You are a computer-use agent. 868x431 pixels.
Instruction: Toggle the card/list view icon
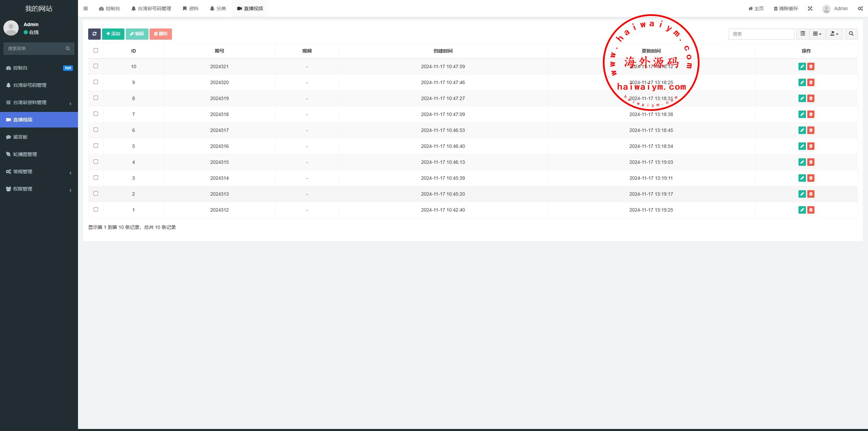pos(803,34)
